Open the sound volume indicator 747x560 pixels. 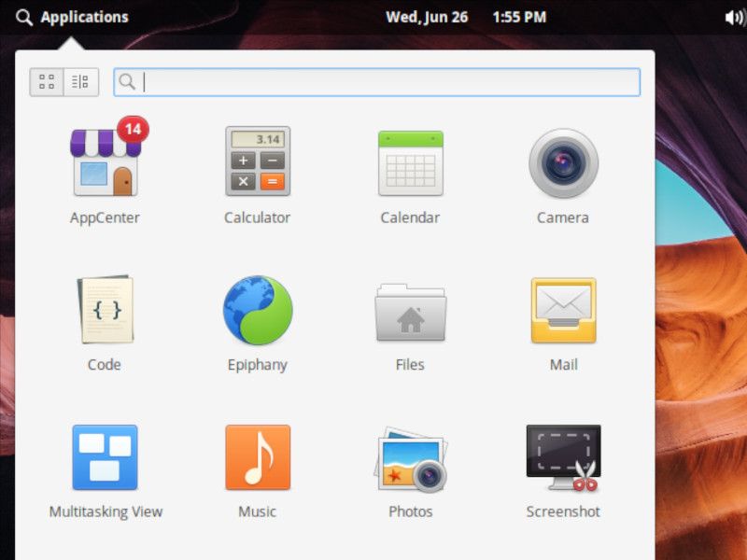click(x=733, y=17)
